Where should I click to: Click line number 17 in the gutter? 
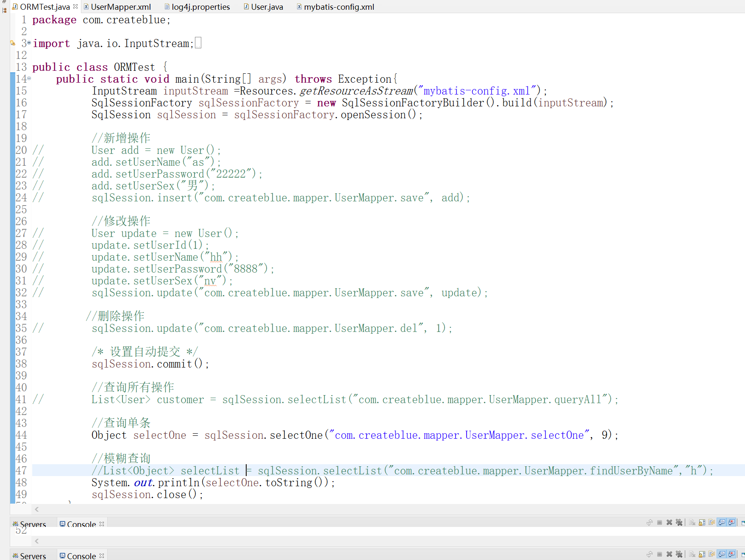pyautogui.click(x=21, y=114)
